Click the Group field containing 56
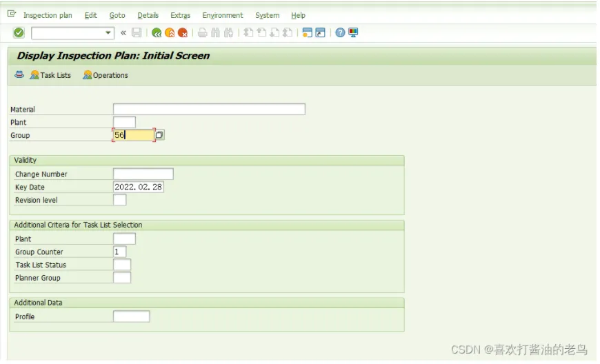Screen dimensions: 600x364 134,135
